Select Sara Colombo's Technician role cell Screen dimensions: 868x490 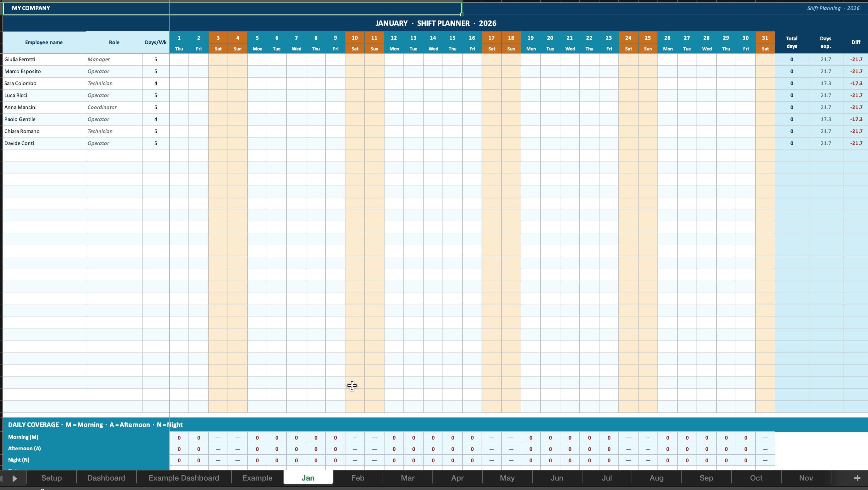pyautogui.click(x=114, y=83)
